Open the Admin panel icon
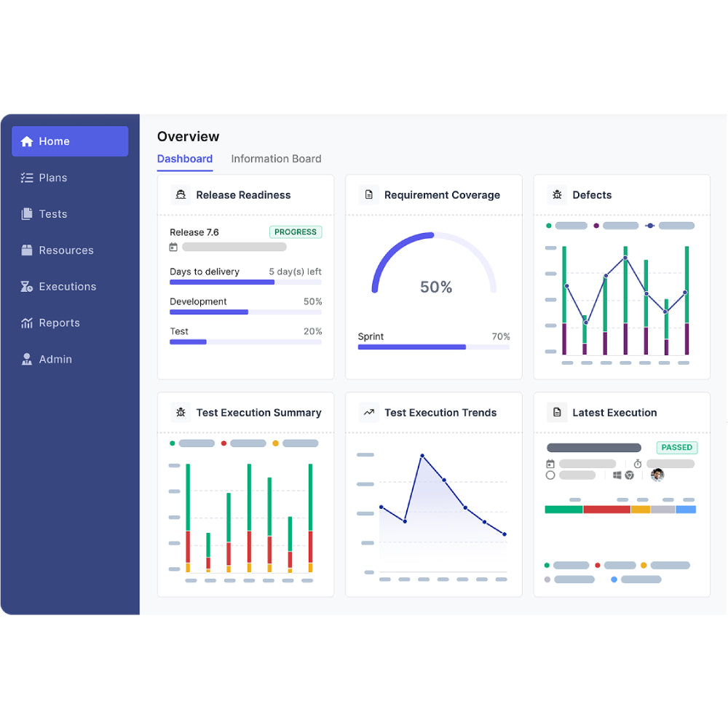 click(x=25, y=359)
